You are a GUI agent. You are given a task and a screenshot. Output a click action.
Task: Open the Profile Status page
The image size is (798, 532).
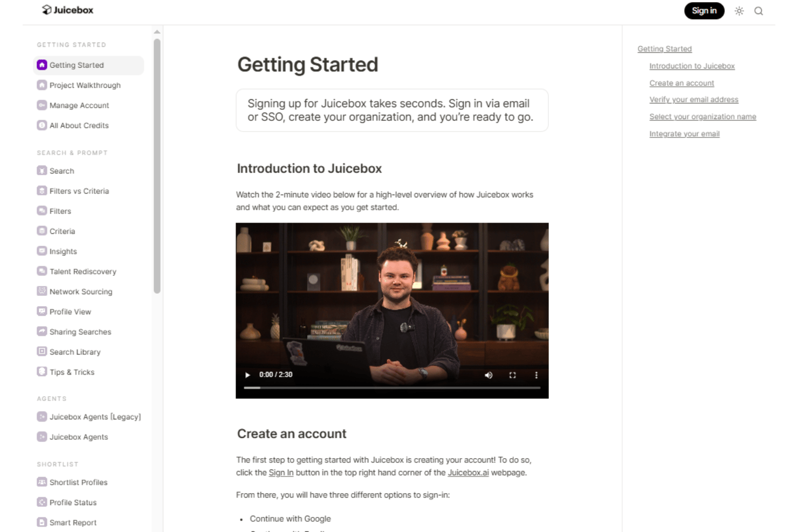pyautogui.click(x=73, y=502)
